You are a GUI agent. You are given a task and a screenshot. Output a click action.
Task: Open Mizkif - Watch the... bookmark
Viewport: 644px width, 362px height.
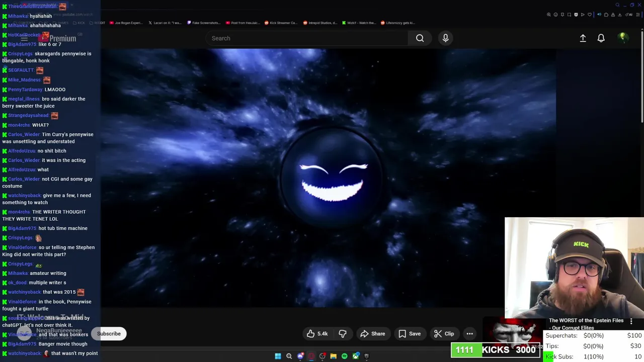tap(359, 23)
